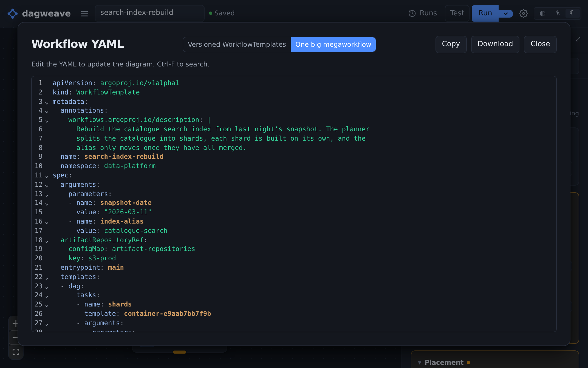Open the Runs history
The image size is (588, 368).
click(423, 13)
